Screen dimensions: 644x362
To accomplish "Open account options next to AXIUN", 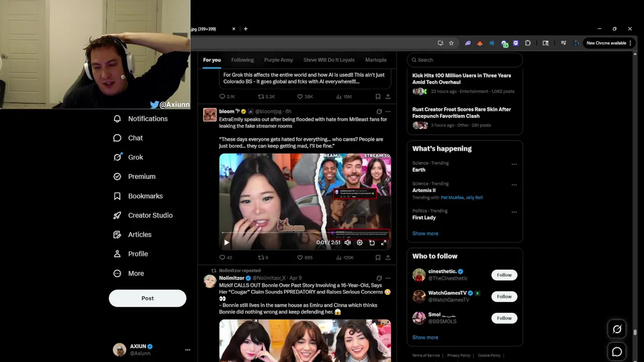I will pyautogui.click(x=188, y=349).
